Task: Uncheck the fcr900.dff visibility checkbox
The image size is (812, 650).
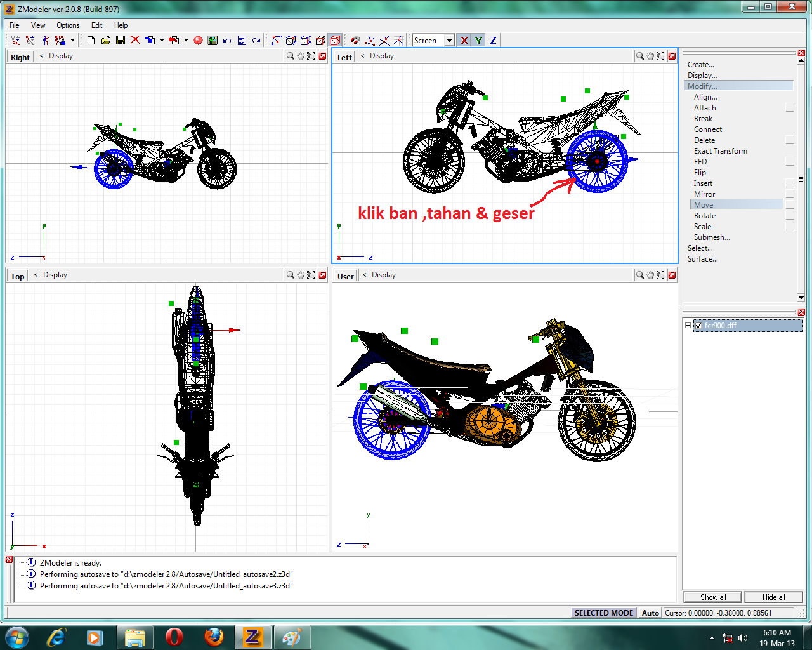Action: (697, 325)
